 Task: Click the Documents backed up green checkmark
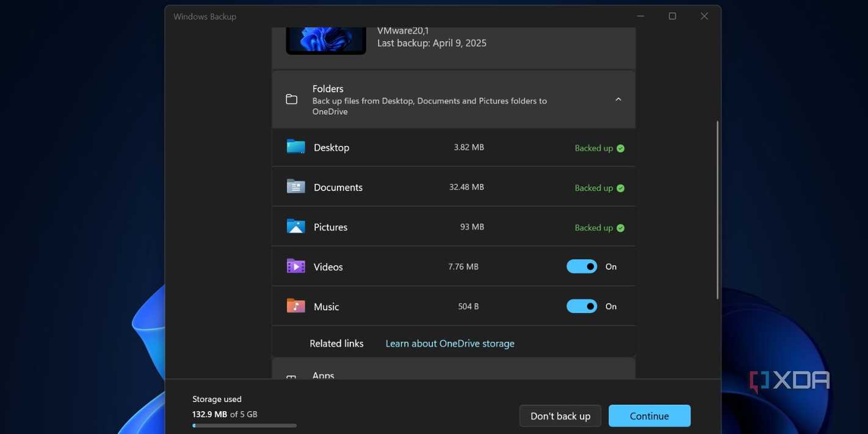620,188
